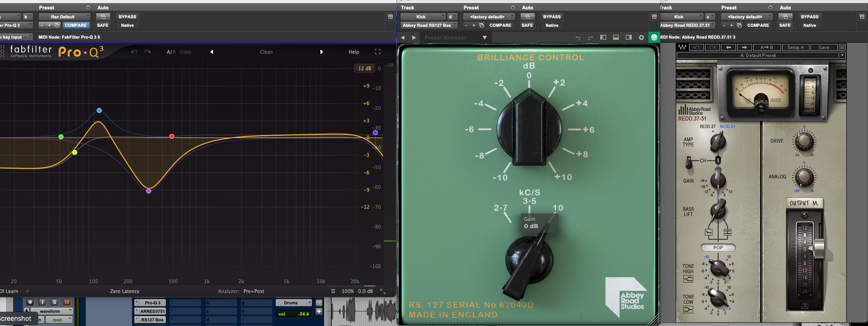Toggle BYPASS on the Pro-Q 3 plugin window
The width and height of the screenshot is (868, 326).
pos(127,16)
